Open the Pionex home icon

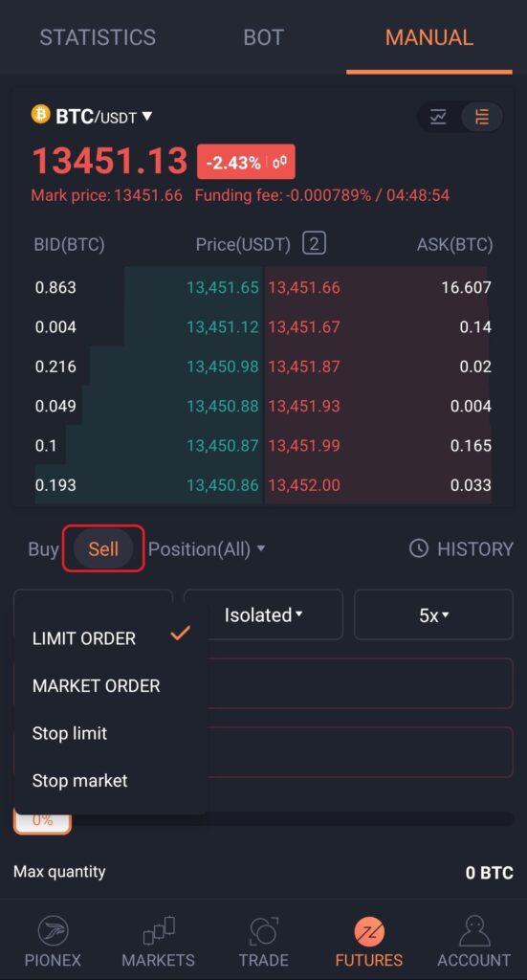click(53, 930)
